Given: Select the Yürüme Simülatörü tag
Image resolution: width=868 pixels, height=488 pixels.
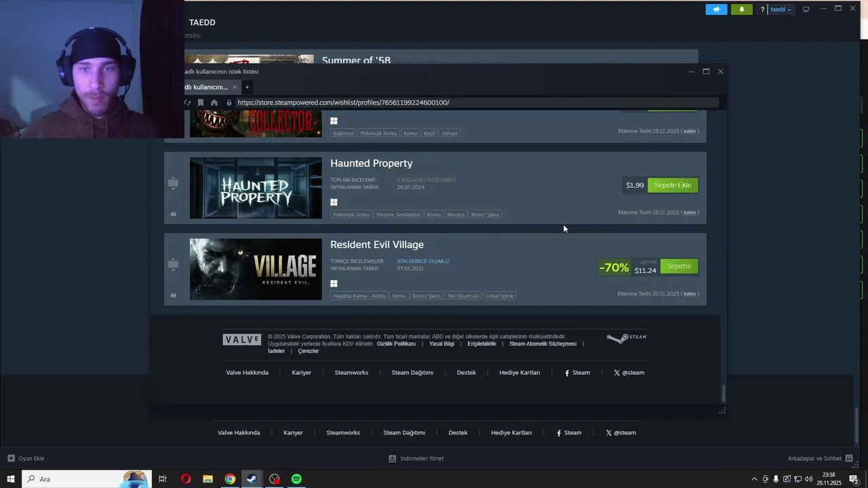Looking at the screenshot, I should pyautogui.click(x=398, y=214).
